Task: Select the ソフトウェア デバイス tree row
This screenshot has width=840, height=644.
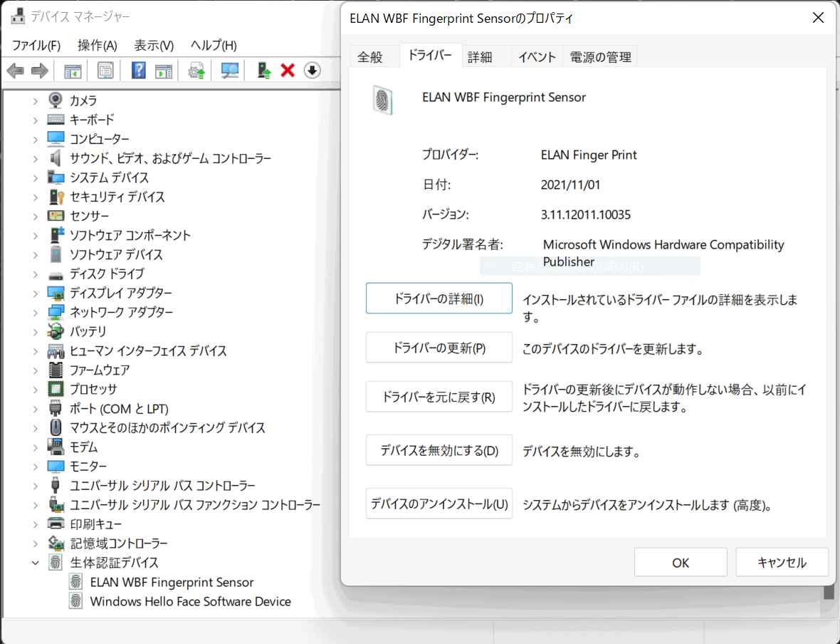Action: (116, 255)
